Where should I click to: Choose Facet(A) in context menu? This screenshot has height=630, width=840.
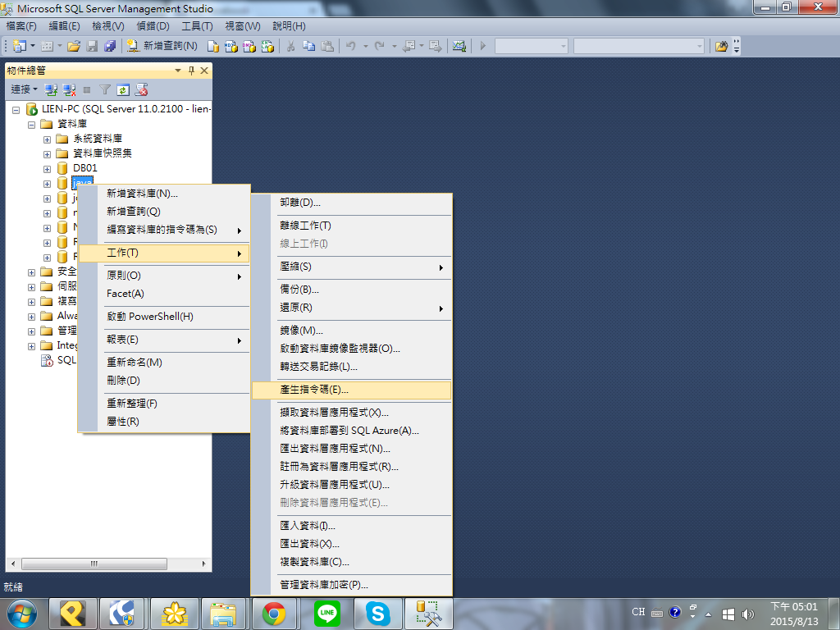click(x=164, y=294)
